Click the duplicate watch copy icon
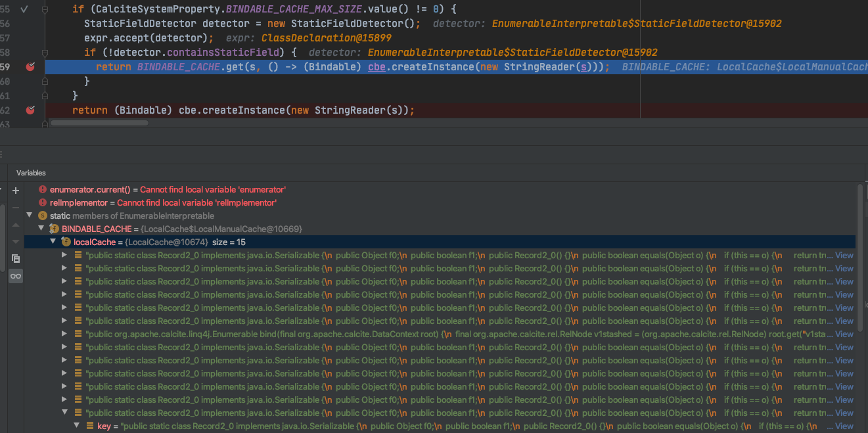This screenshot has width=868, height=433. 16,259
